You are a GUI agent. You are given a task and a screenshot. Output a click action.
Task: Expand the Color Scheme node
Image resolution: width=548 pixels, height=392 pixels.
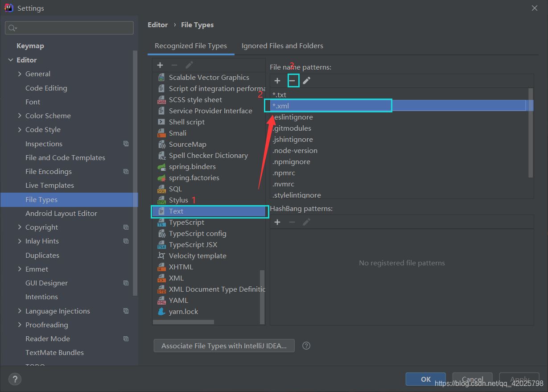20,116
